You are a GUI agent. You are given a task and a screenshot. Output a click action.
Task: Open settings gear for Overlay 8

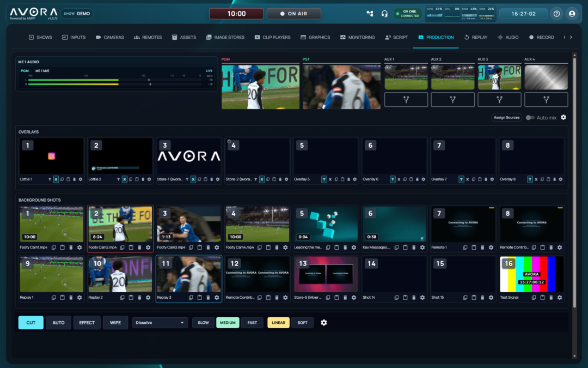pos(561,179)
